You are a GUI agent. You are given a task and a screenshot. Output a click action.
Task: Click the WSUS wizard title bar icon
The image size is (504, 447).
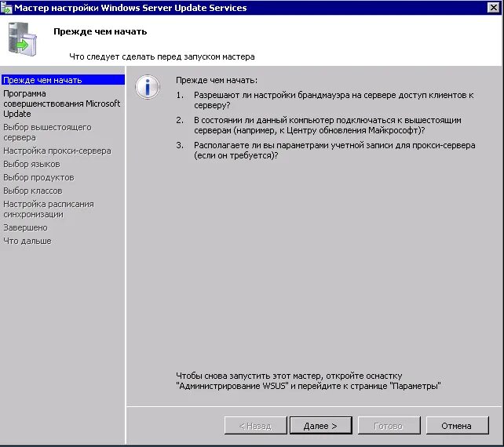[x=6, y=8]
